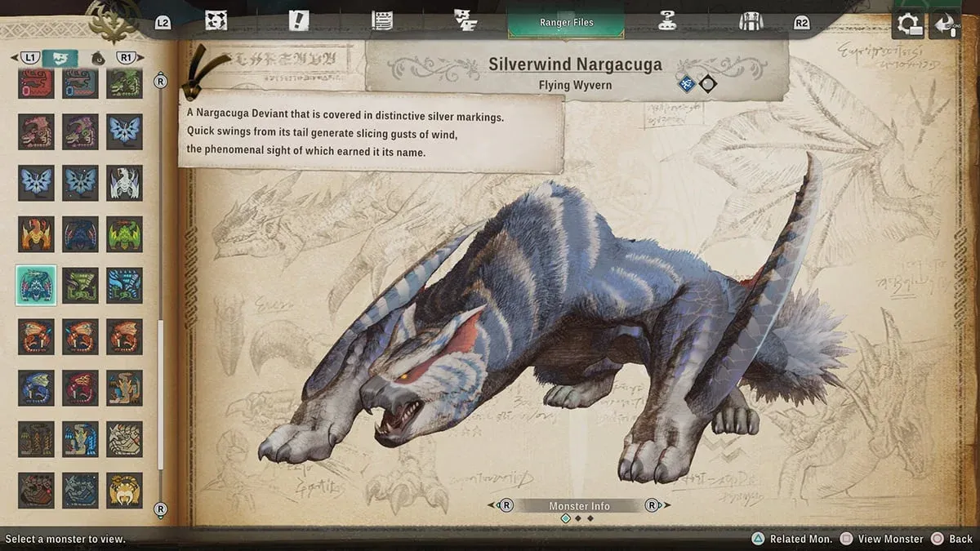Viewport: 980px width, 551px height.
Task: Select the highlighted Silverwind Nargacuga icon
Action: [x=36, y=285]
